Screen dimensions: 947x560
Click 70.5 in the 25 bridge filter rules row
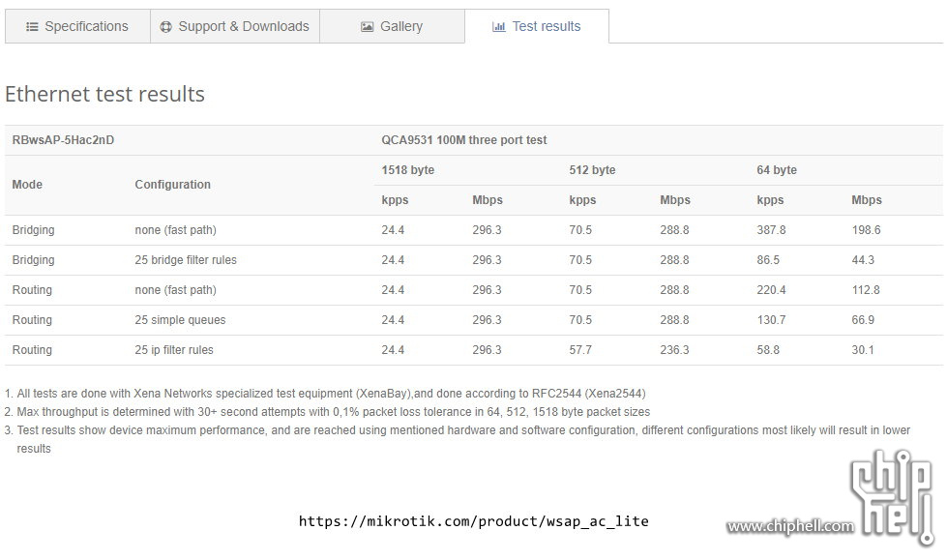pyautogui.click(x=580, y=260)
